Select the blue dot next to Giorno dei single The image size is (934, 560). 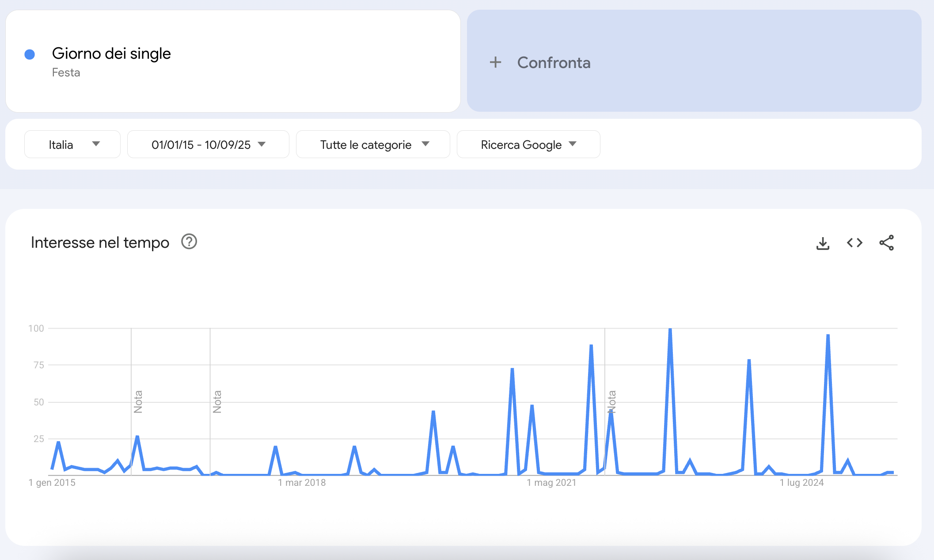coord(29,54)
